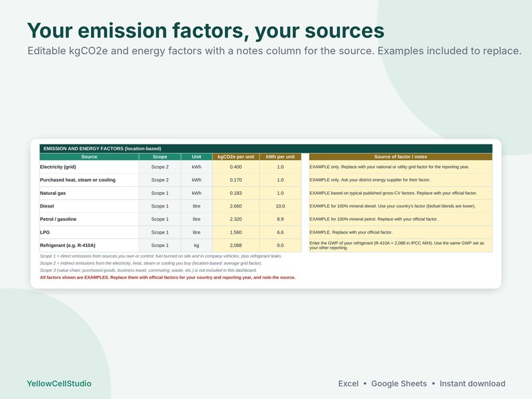Click 'Refrigerant (e.g. R-410A)' source cell
The height and width of the screenshot is (399, 532).
(89, 246)
